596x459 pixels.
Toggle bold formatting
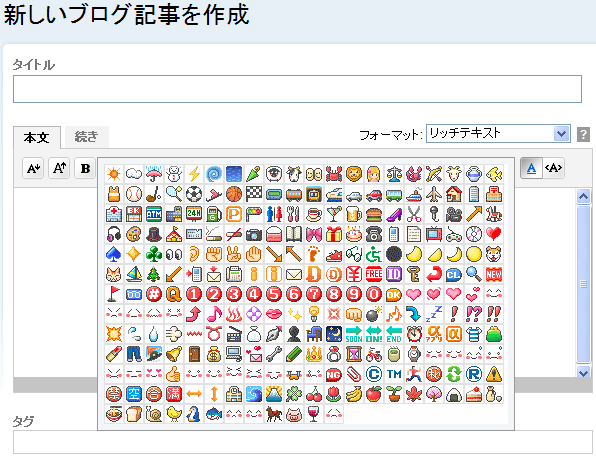pos(85,168)
